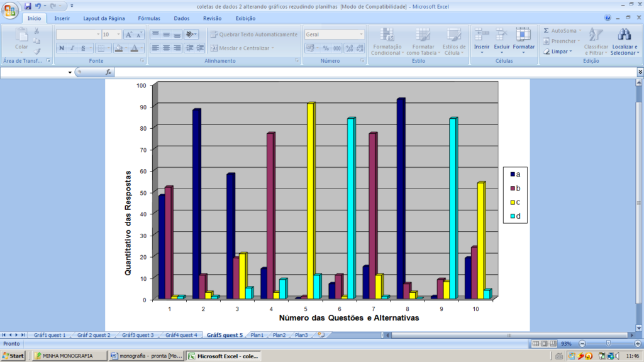Undo the last action
644x362 pixels.
(38, 6)
